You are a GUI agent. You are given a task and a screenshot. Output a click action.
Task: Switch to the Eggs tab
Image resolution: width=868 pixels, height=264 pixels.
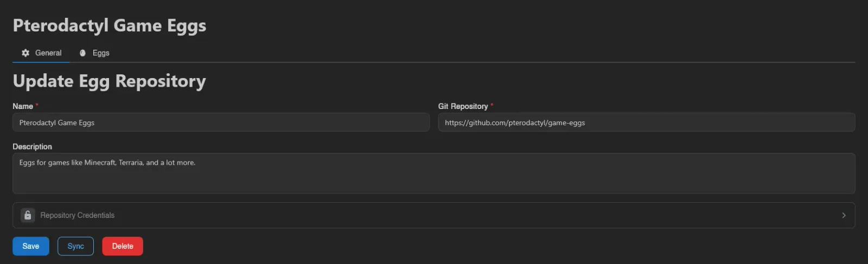(94, 53)
